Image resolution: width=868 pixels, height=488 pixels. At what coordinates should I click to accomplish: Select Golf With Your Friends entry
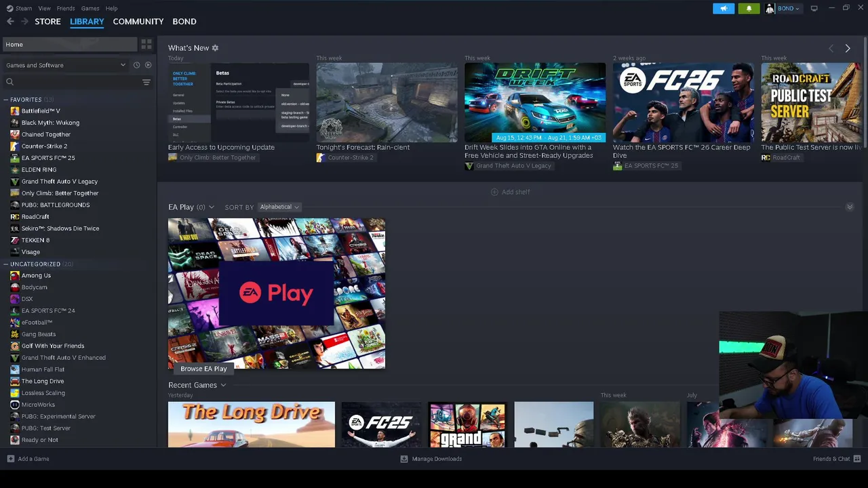pyautogui.click(x=53, y=346)
